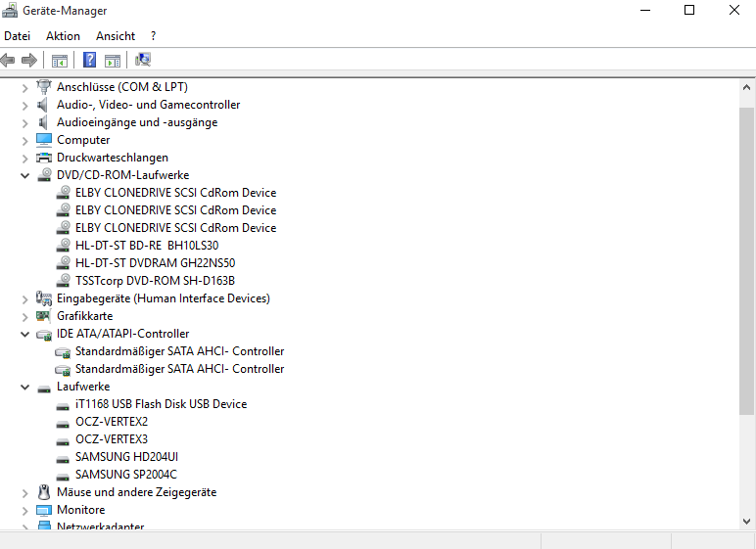Open the Datei menu
This screenshot has height=549, width=756.
(17, 36)
